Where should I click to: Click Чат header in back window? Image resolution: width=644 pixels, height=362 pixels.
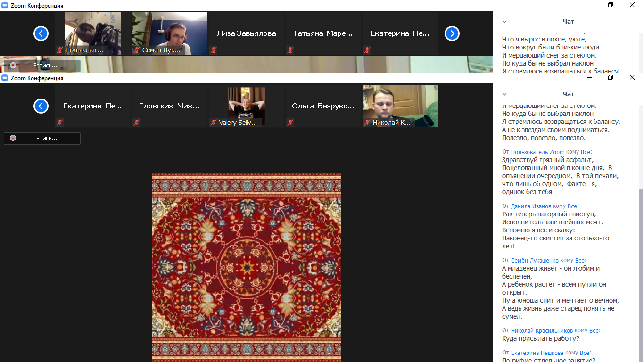tap(568, 22)
